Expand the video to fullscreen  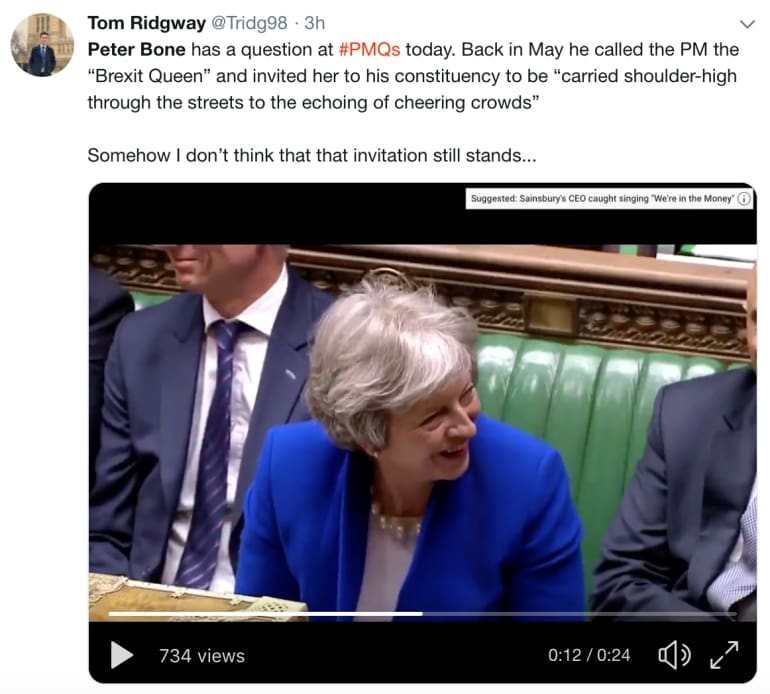(724, 655)
